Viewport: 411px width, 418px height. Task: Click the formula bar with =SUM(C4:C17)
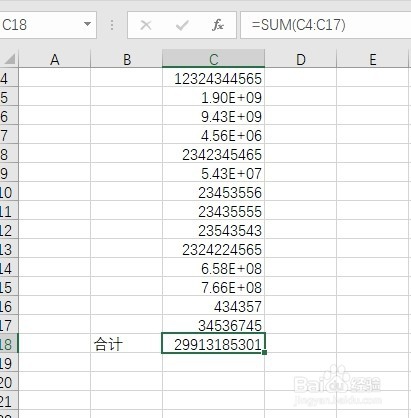click(x=325, y=25)
